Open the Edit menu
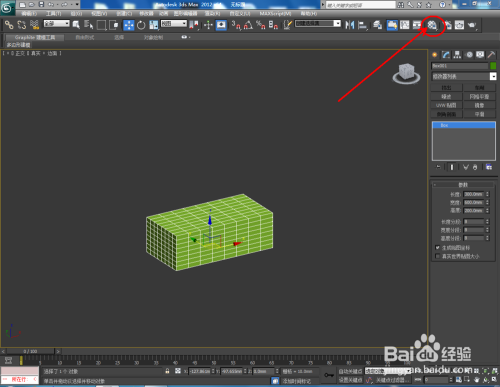 pyautogui.click(x=29, y=14)
